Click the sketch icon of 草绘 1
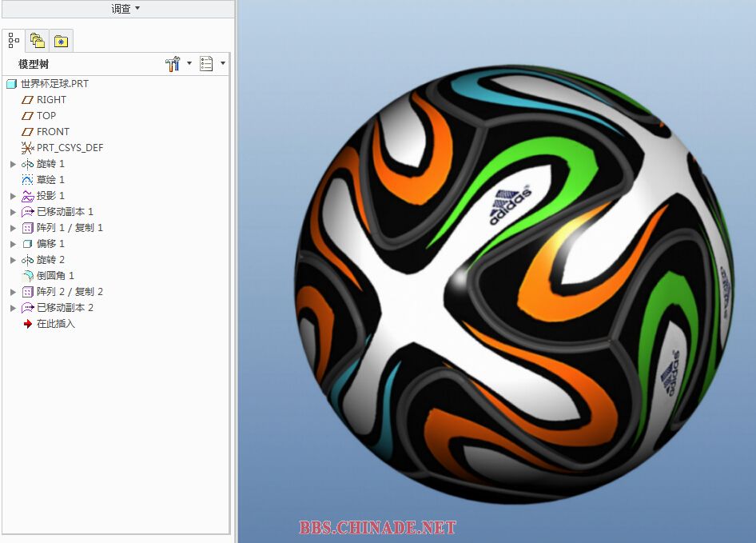 click(x=27, y=180)
